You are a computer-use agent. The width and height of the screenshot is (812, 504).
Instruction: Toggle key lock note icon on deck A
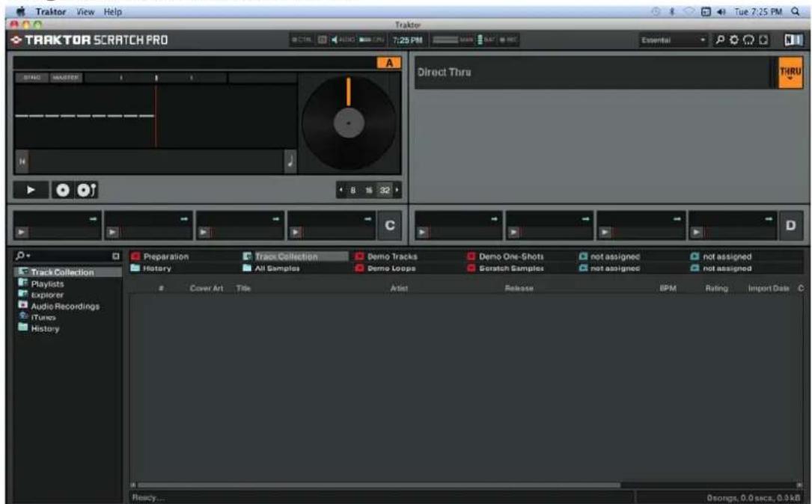pos(290,162)
